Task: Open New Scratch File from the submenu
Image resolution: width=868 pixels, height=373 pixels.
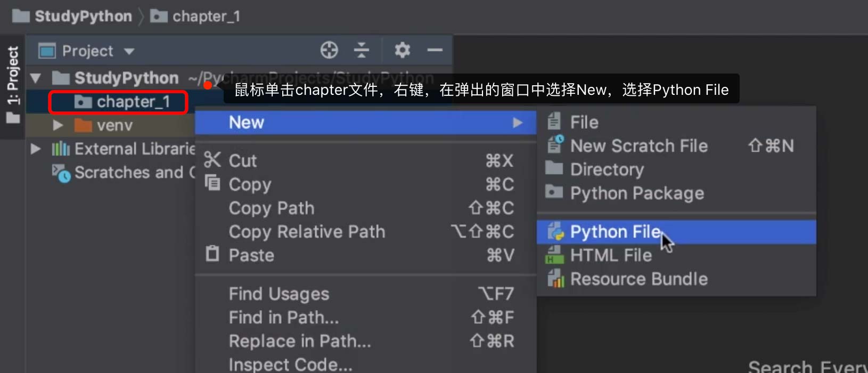Action: point(638,145)
